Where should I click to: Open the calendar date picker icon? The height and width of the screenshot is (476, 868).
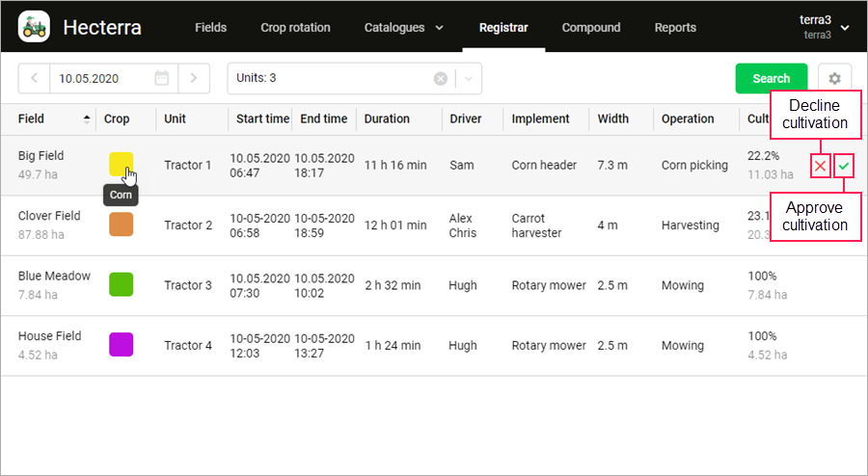[x=162, y=78]
